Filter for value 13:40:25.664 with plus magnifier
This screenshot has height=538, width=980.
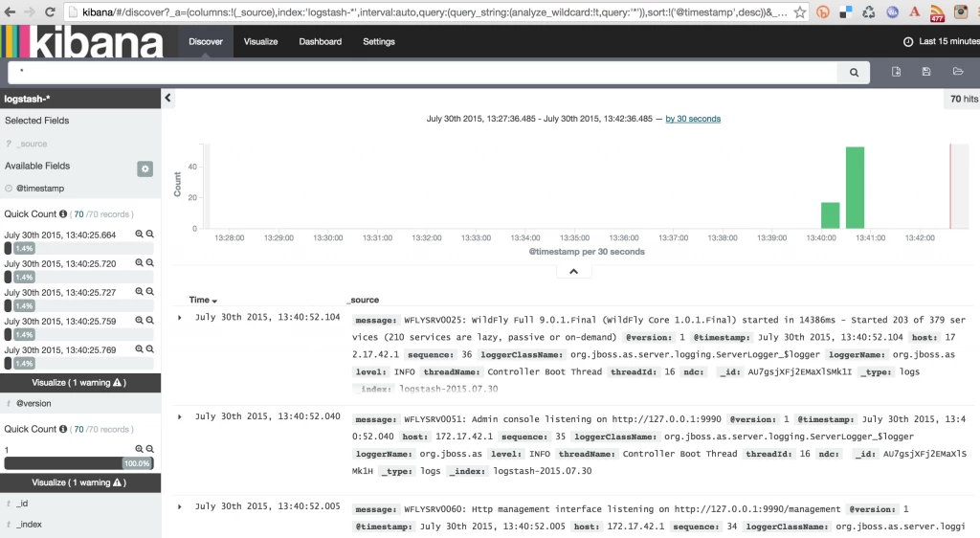pyautogui.click(x=140, y=235)
